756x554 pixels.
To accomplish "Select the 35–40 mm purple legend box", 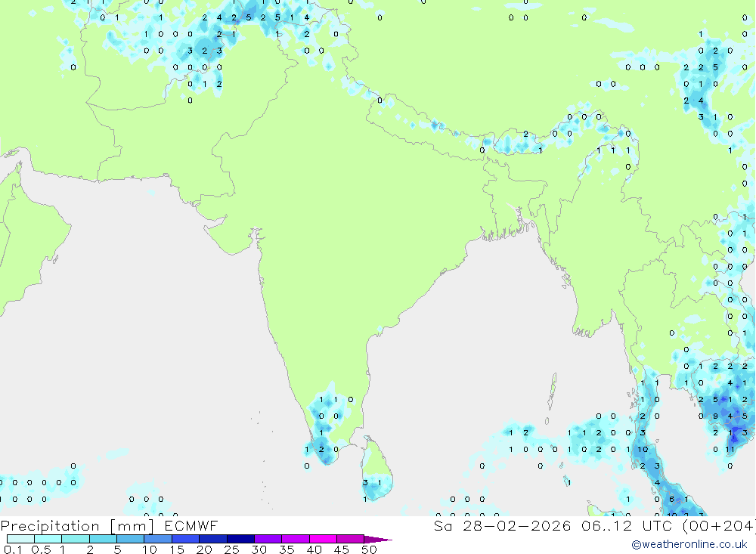I will 296,539.
